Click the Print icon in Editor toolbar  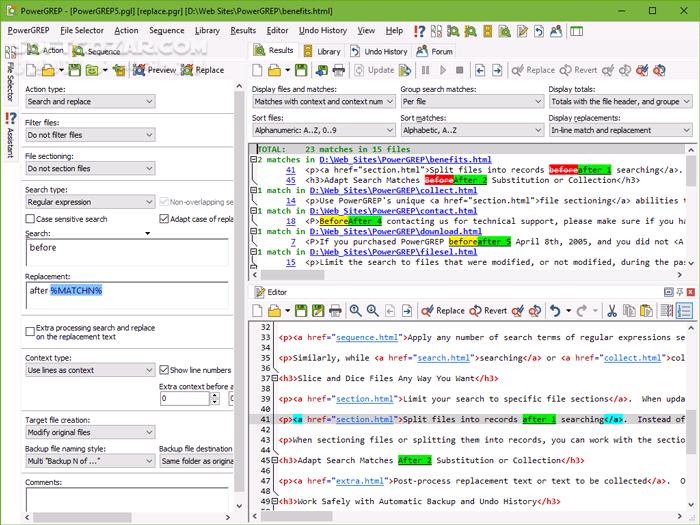[x=335, y=311]
